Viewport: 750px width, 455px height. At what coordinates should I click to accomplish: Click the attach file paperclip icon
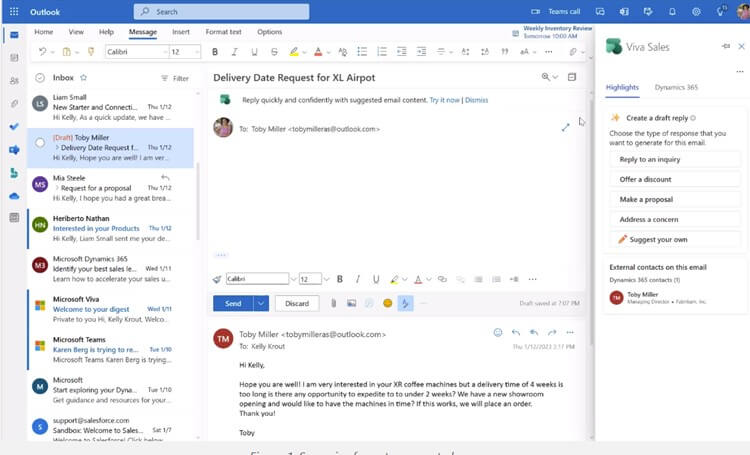pos(333,303)
